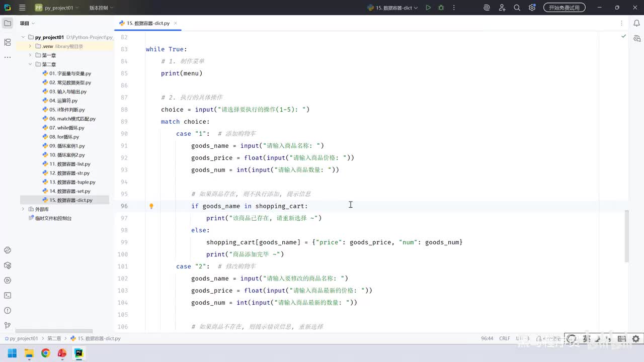Open editor tab options ellipsis
Screen dimensions: 644x362
coord(622,23)
